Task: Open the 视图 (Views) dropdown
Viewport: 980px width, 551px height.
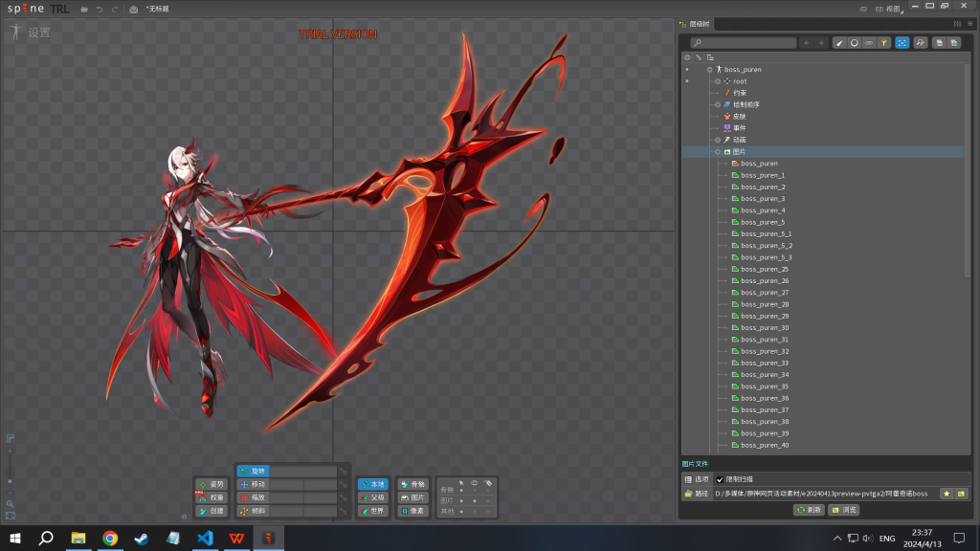Action: pyautogui.click(x=889, y=10)
